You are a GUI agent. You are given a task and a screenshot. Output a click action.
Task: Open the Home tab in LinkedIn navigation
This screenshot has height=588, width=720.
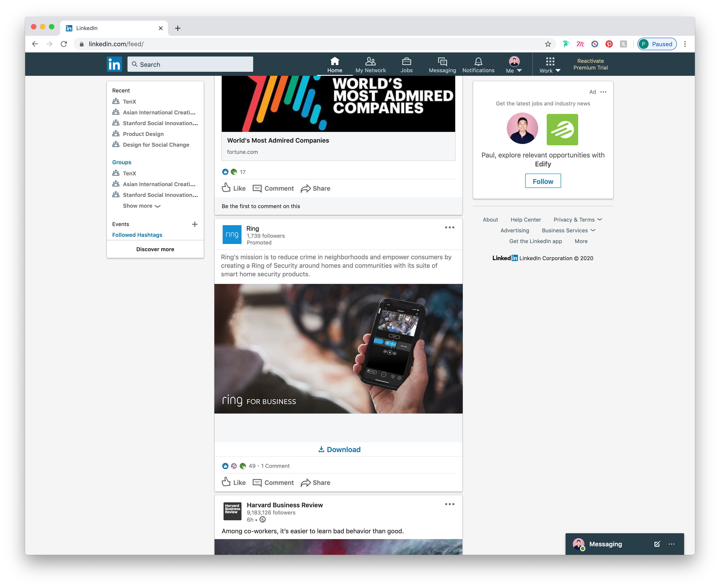click(335, 65)
